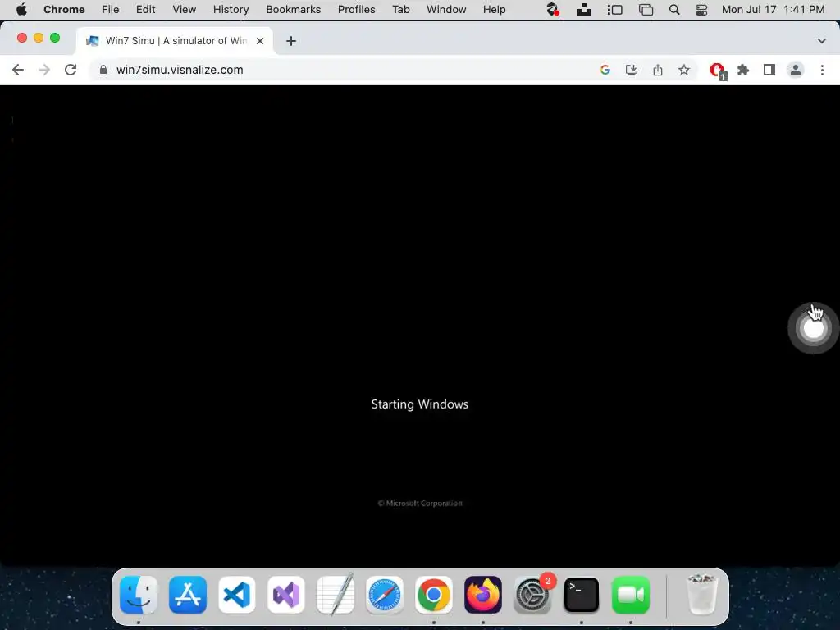Open the Help menu
This screenshot has height=630, width=840.
494,10
